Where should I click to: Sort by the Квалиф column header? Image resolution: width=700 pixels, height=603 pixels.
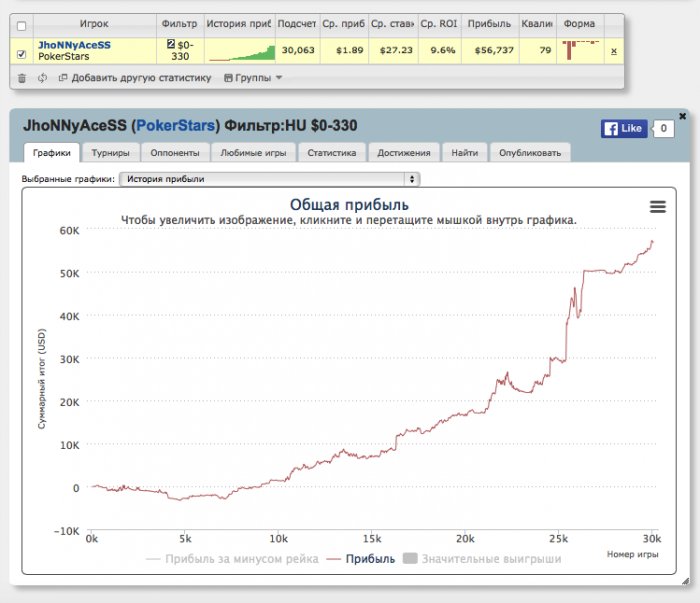pyautogui.click(x=538, y=24)
